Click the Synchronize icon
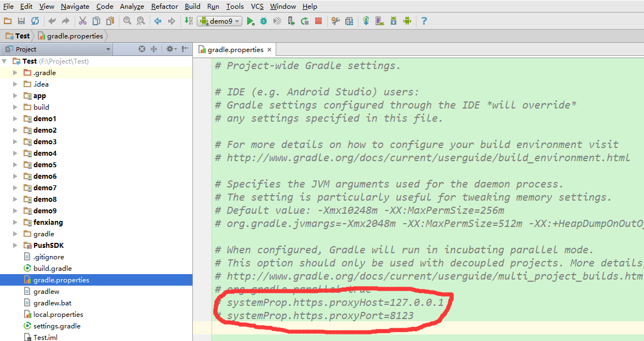The height and width of the screenshot is (341, 644). (35, 21)
